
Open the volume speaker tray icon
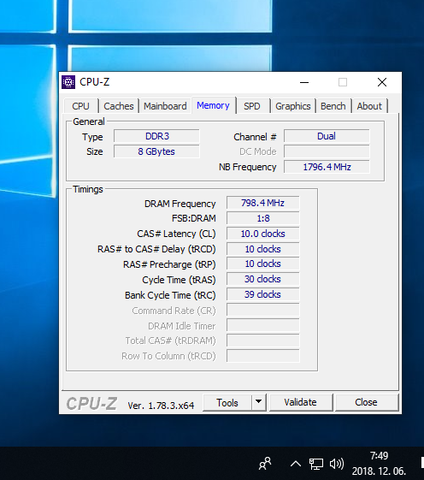tap(336, 464)
